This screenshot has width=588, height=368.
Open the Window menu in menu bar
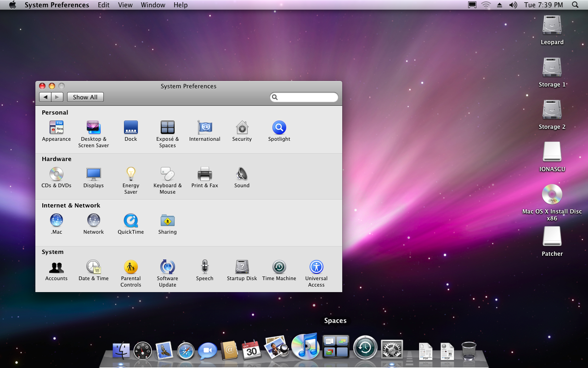pyautogui.click(x=153, y=5)
